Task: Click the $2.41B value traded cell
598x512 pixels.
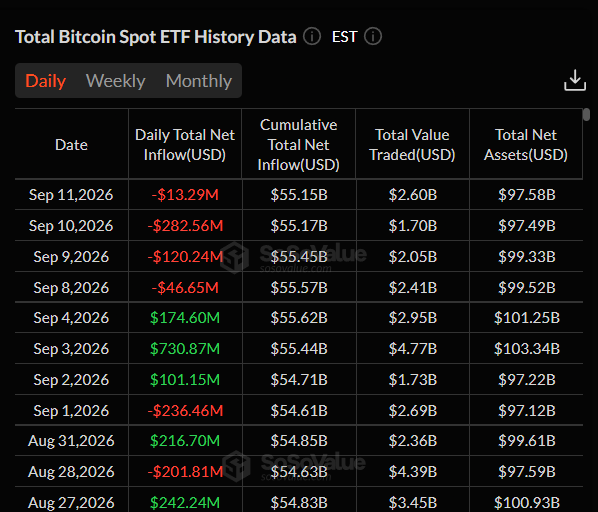Action: coord(413,287)
